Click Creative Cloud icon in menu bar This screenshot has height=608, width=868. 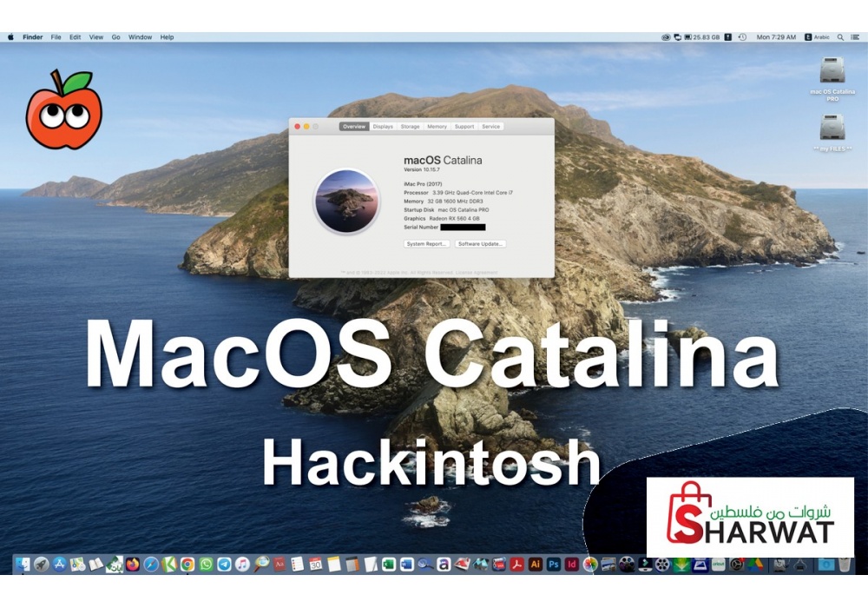(x=666, y=37)
